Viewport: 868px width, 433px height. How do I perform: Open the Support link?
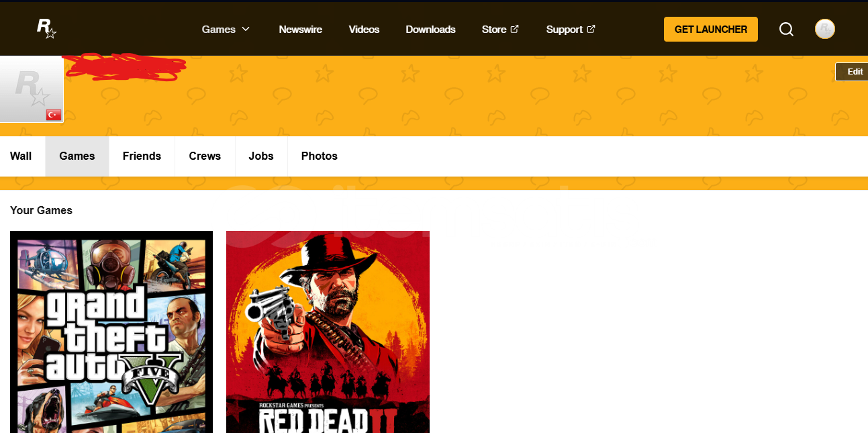click(x=571, y=30)
